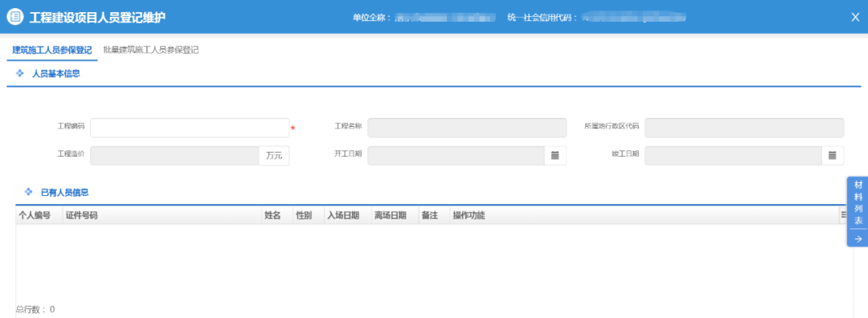
Task: Open the 批量建筑施工人员参保登记 tab
Action: coord(151,50)
